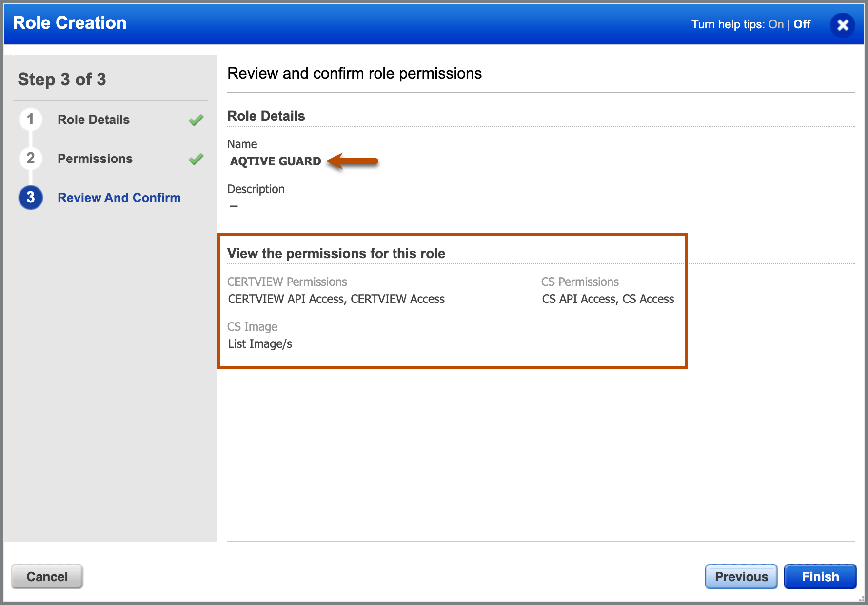This screenshot has width=868, height=605.
Task: Click the CS API Access, CS Access text
Action: (x=608, y=299)
